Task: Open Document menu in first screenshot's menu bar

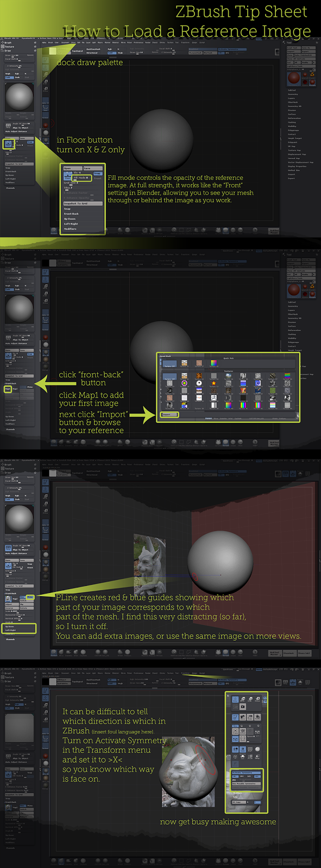Action: tap(65, 41)
